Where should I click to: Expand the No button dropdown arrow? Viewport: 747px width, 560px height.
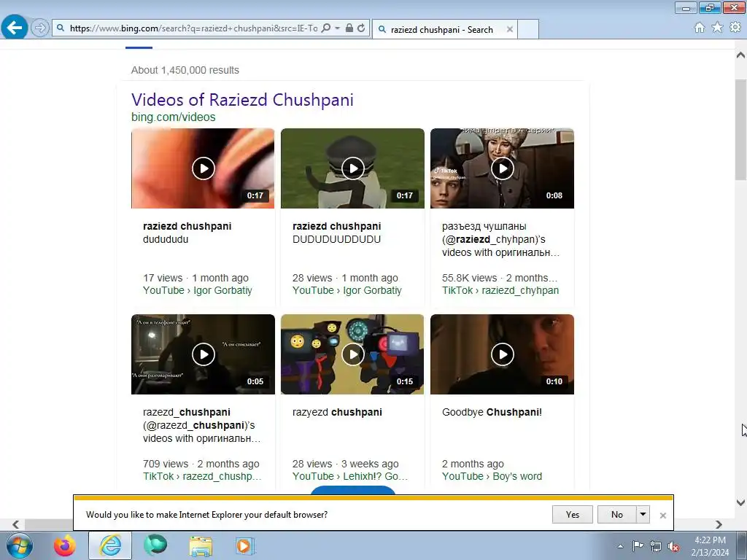click(x=643, y=514)
